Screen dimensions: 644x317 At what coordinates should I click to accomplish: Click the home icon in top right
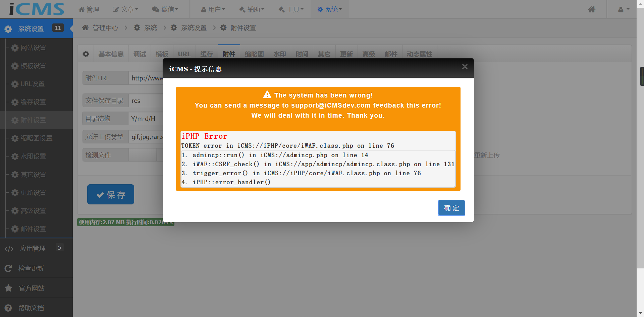(592, 9)
